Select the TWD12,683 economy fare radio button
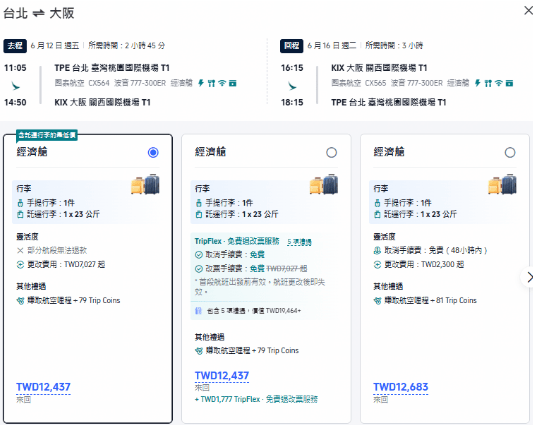 click(510, 152)
